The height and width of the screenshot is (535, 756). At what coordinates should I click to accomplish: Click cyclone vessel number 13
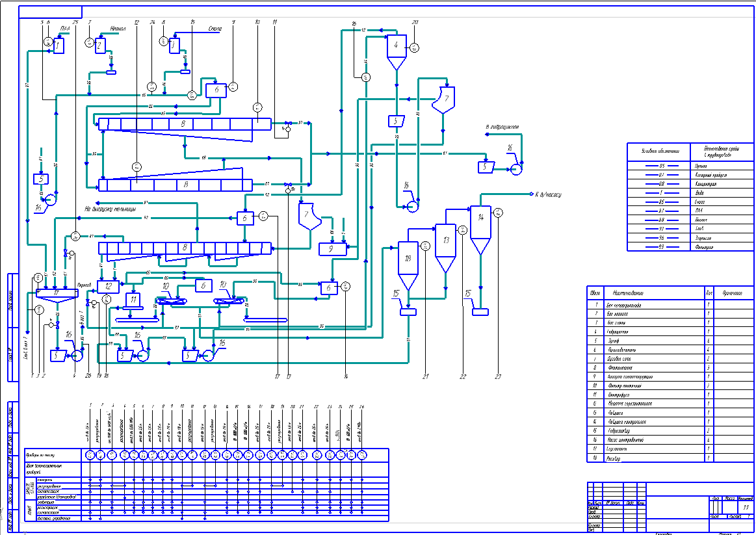point(445,248)
